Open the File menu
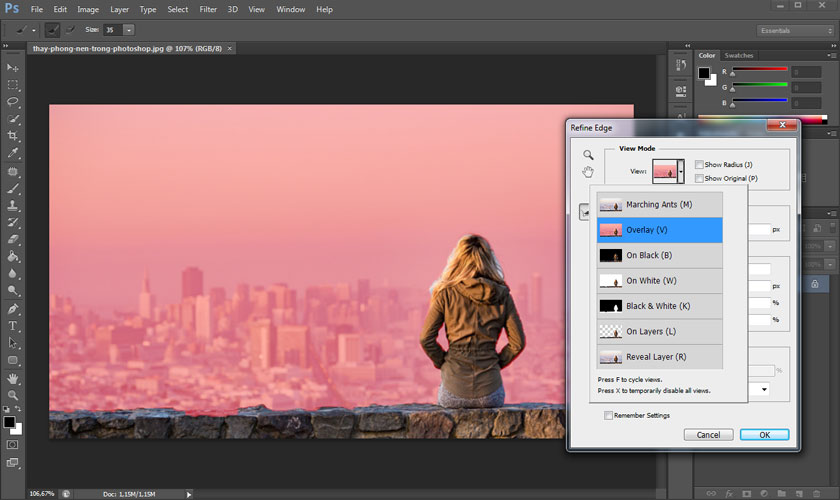 tap(36, 9)
